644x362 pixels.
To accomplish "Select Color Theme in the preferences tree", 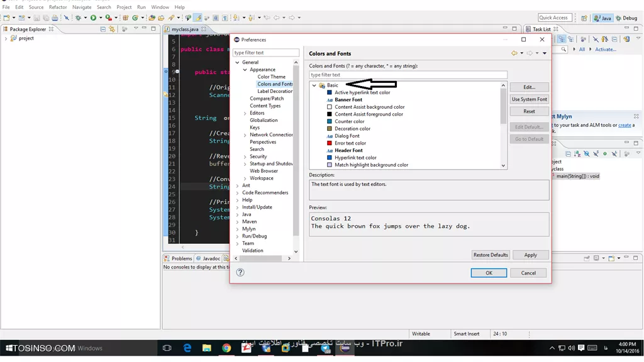I will [271, 77].
